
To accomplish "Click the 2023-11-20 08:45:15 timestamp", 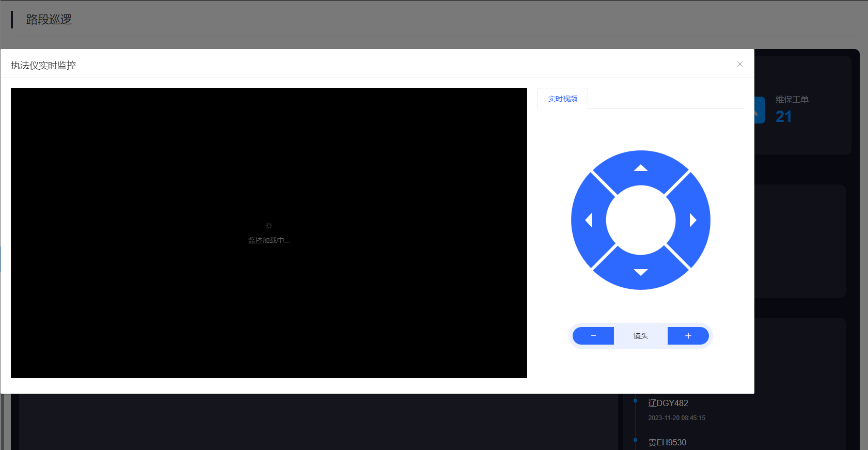I will (676, 418).
